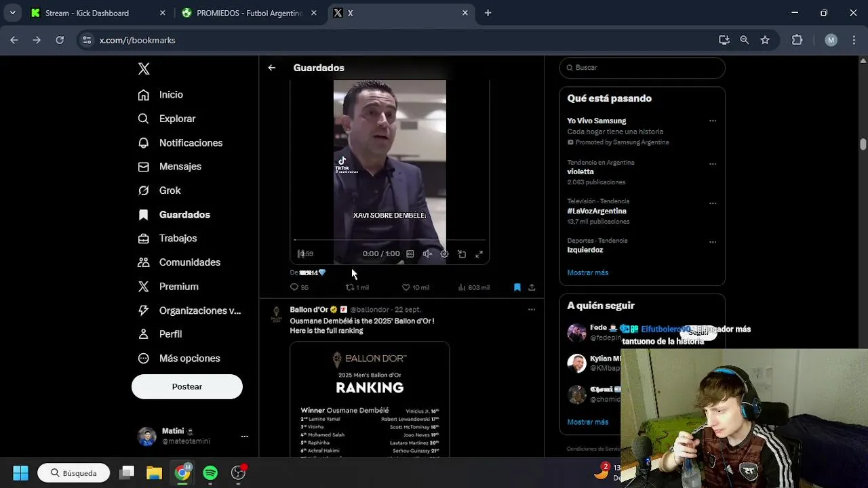This screenshot has width=868, height=488.
Task: Open the tab search dropdown arrow
Action: click(x=12, y=13)
